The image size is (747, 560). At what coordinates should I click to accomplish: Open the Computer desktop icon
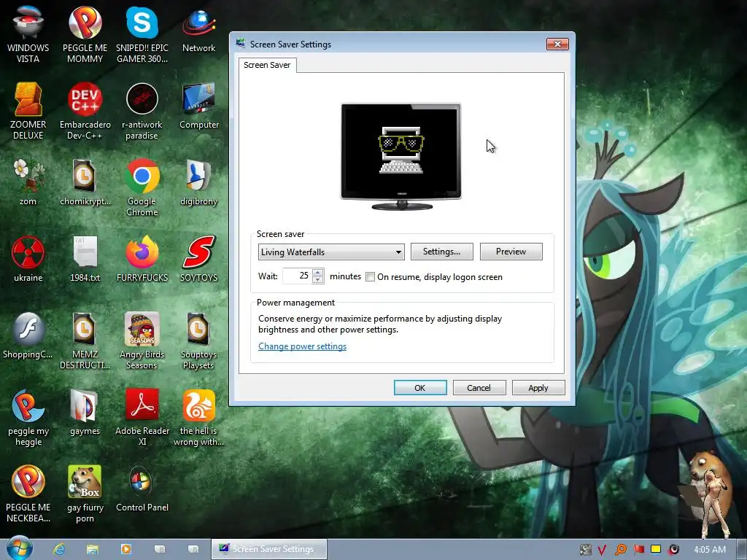[199, 106]
